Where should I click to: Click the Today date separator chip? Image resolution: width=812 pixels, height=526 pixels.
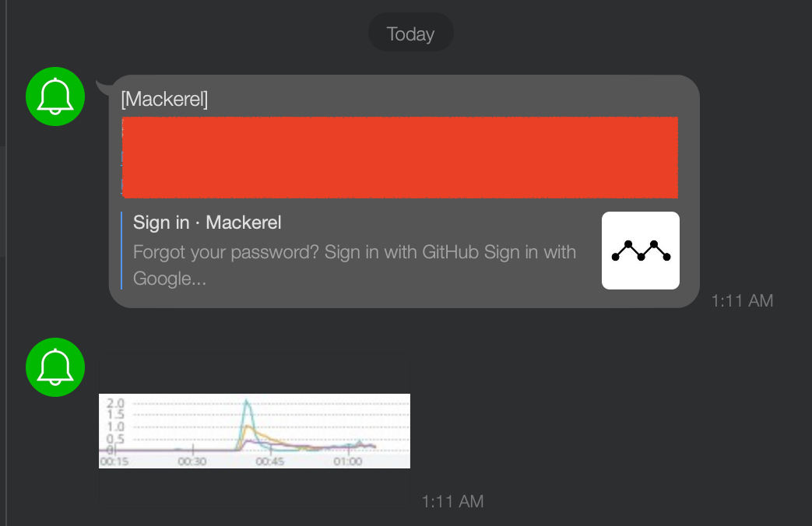(410, 33)
